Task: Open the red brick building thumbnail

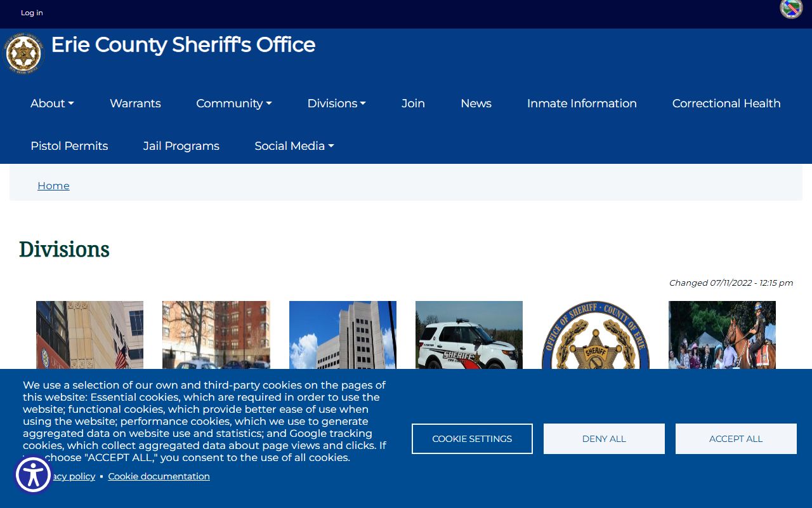Action: (216, 335)
